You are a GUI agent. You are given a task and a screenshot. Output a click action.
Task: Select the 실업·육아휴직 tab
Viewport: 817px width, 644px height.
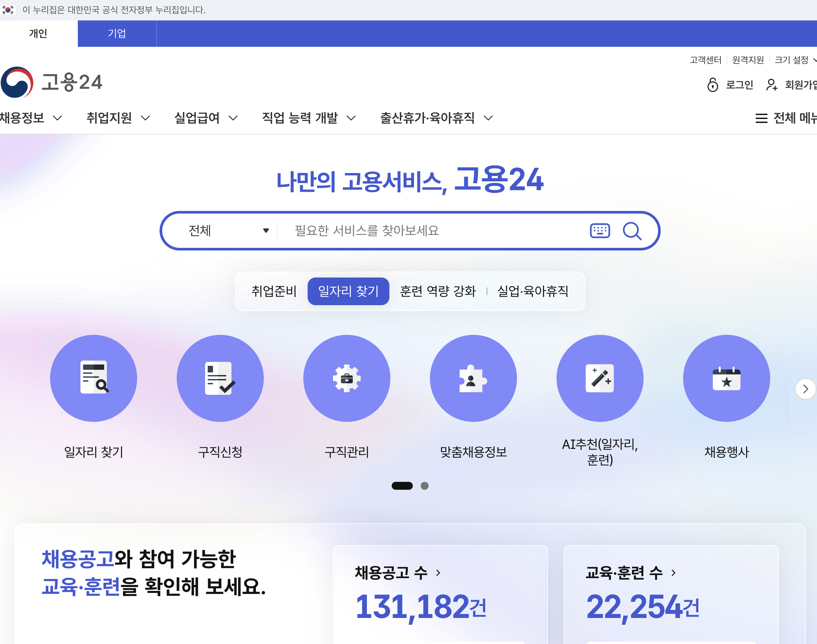pos(532,291)
